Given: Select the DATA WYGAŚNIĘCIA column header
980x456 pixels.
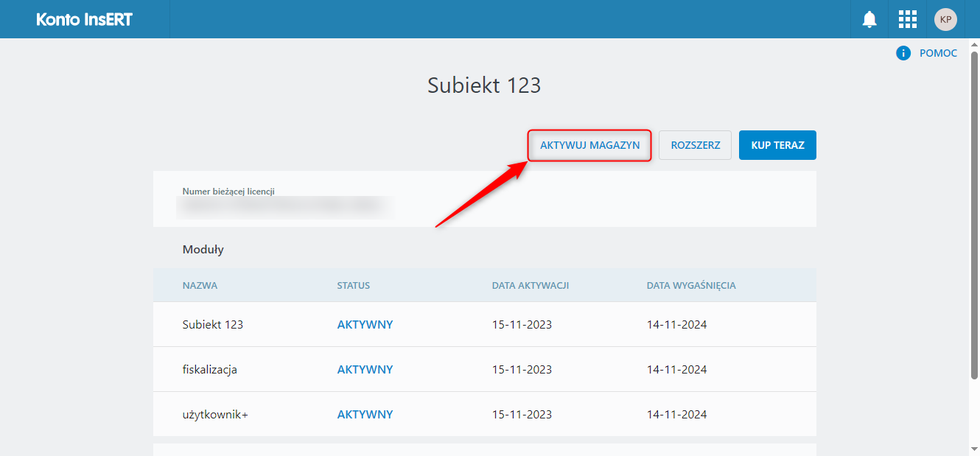Looking at the screenshot, I should [691, 285].
